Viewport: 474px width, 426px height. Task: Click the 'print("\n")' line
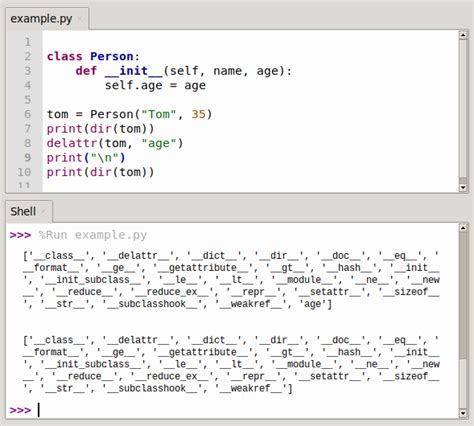point(86,158)
